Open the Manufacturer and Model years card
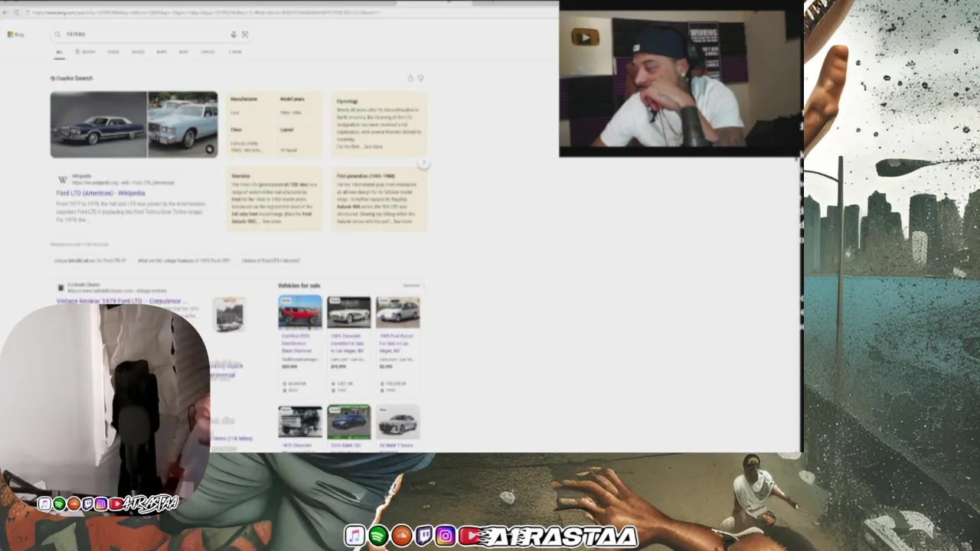Screen dimensions: 980x551 [x=274, y=124]
